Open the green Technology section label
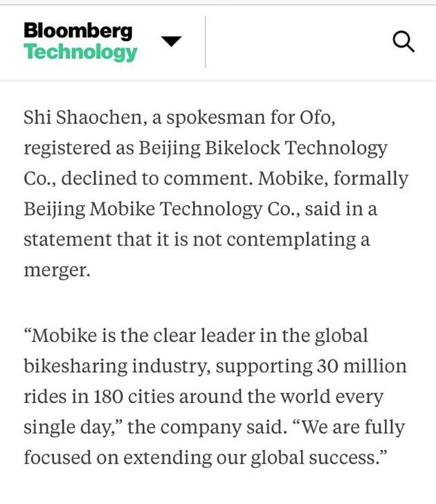436x504 pixels. click(x=80, y=52)
